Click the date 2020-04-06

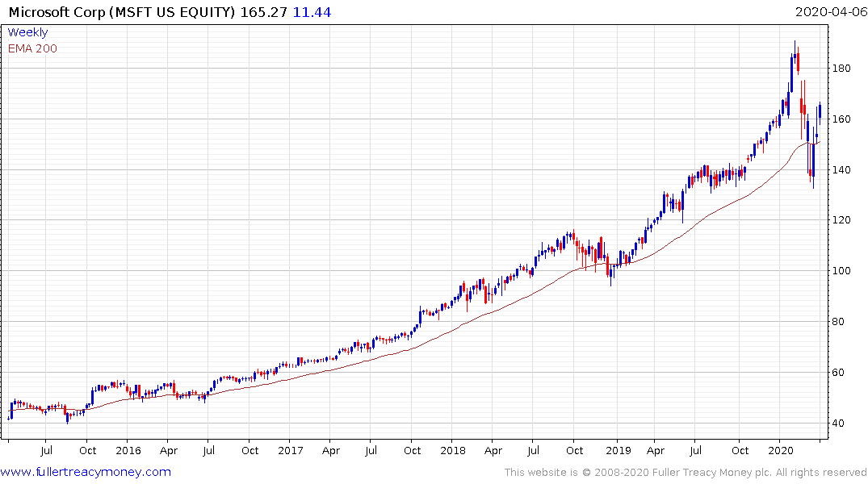point(832,11)
